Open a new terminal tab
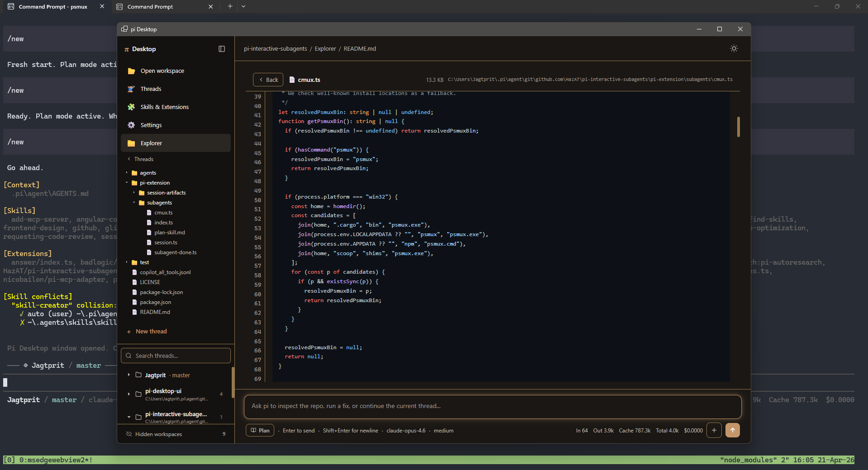 click(230, 6)
